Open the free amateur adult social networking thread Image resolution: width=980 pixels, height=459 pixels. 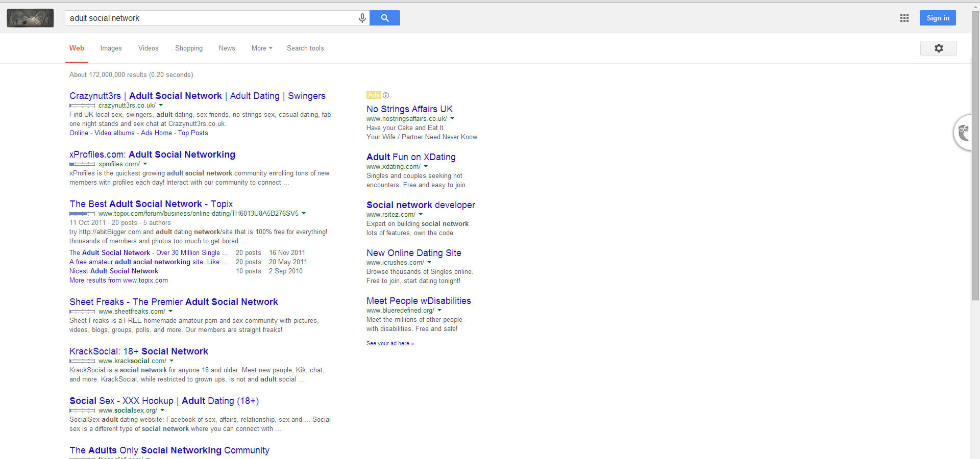[x=149, y=262]
